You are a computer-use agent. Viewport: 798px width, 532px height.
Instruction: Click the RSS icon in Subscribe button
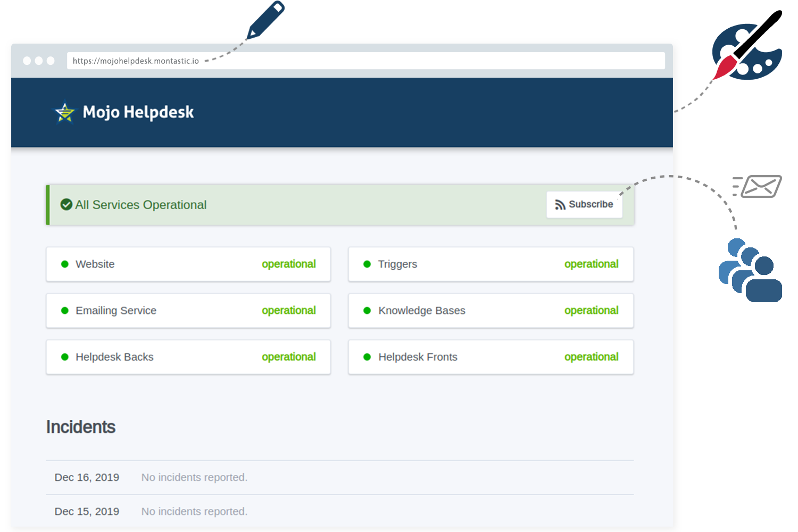click(x=560, y=205)
